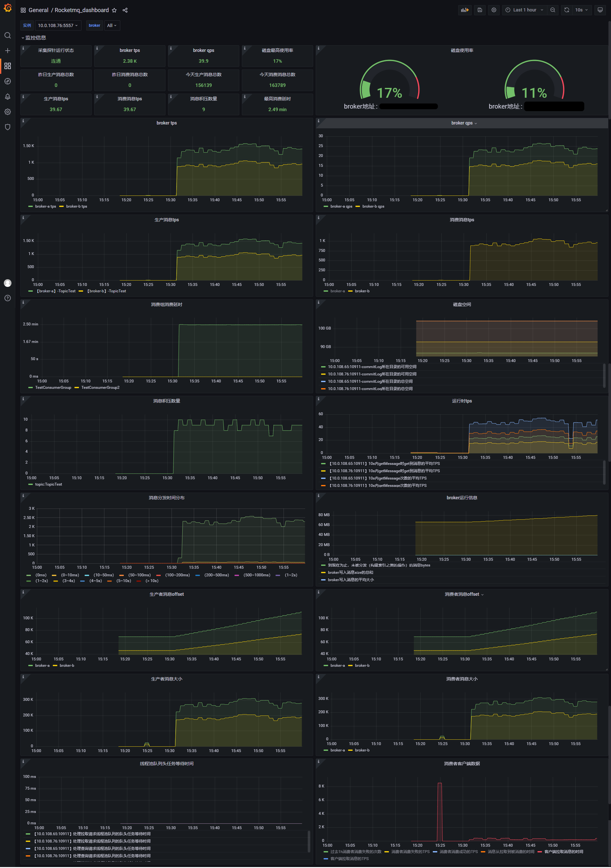The width and height of the screenshot is (611, 868).
Task: Open the Search icon in sidebar
Action: click(8, 36)
